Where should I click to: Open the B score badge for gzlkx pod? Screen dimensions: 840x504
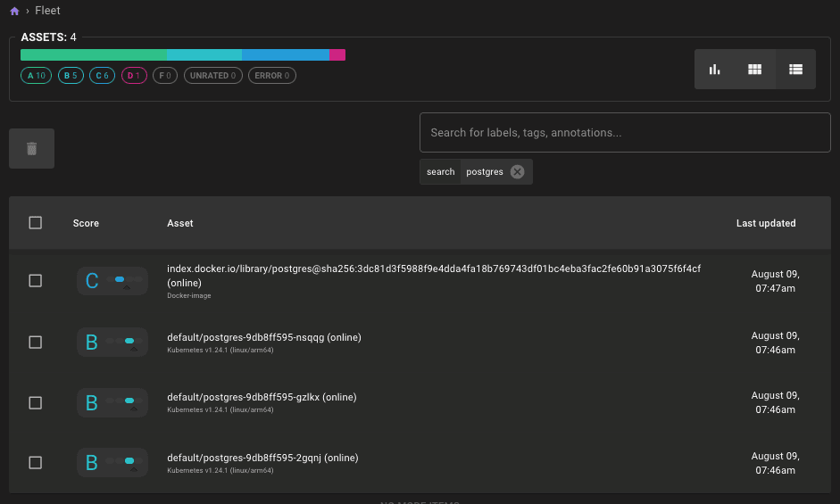112,402
